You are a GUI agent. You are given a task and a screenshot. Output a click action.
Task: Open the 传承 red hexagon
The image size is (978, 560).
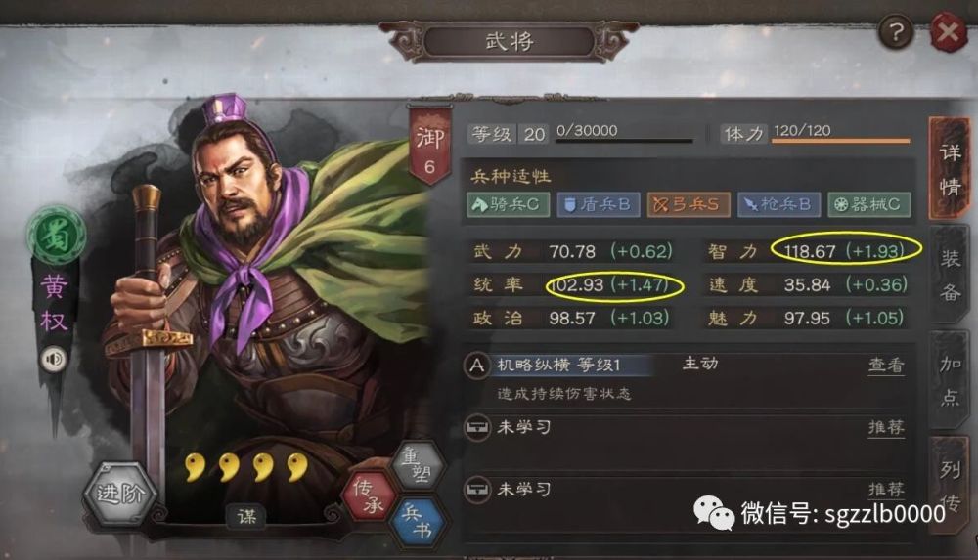point(369,497)
